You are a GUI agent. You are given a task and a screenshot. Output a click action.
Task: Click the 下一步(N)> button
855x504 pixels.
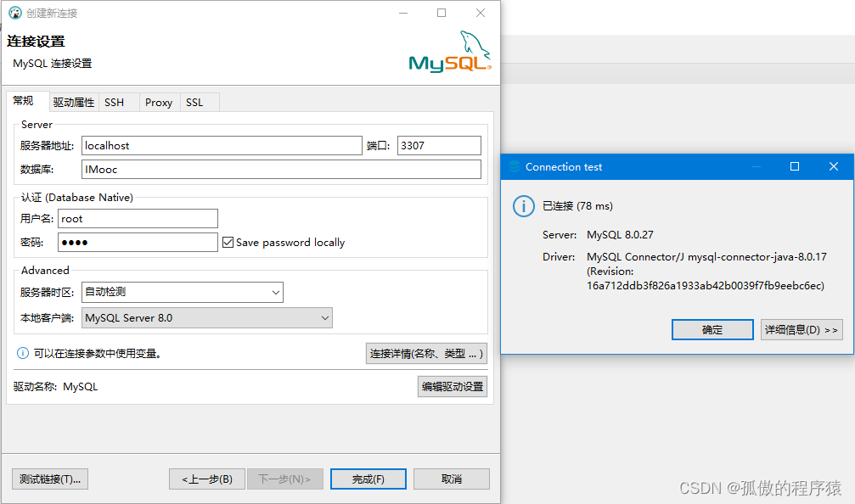point(285,479)
